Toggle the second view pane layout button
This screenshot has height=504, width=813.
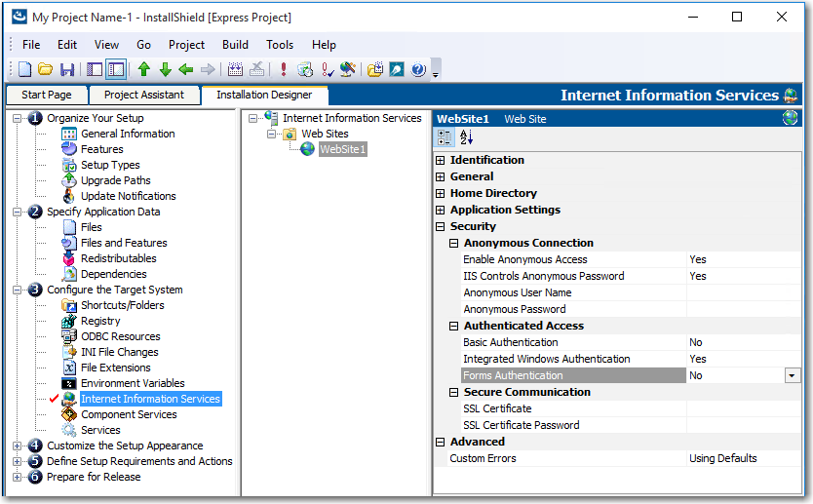[x=116, y=69]
